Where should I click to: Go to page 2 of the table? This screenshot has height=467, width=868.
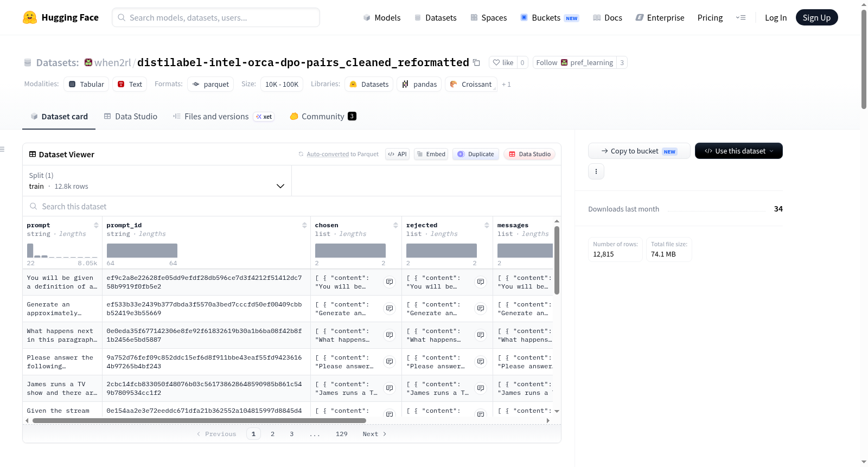click(272, 434)
